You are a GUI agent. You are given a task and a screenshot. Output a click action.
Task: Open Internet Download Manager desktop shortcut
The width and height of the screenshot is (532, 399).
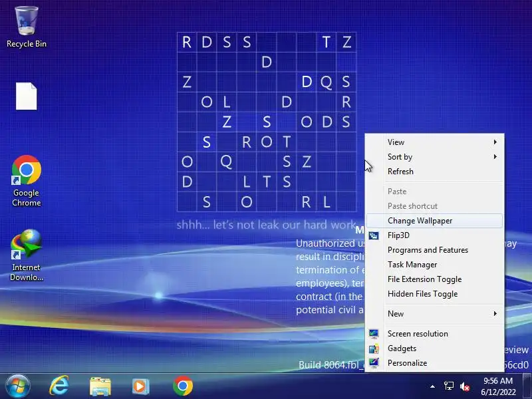[x=27, y=255]
